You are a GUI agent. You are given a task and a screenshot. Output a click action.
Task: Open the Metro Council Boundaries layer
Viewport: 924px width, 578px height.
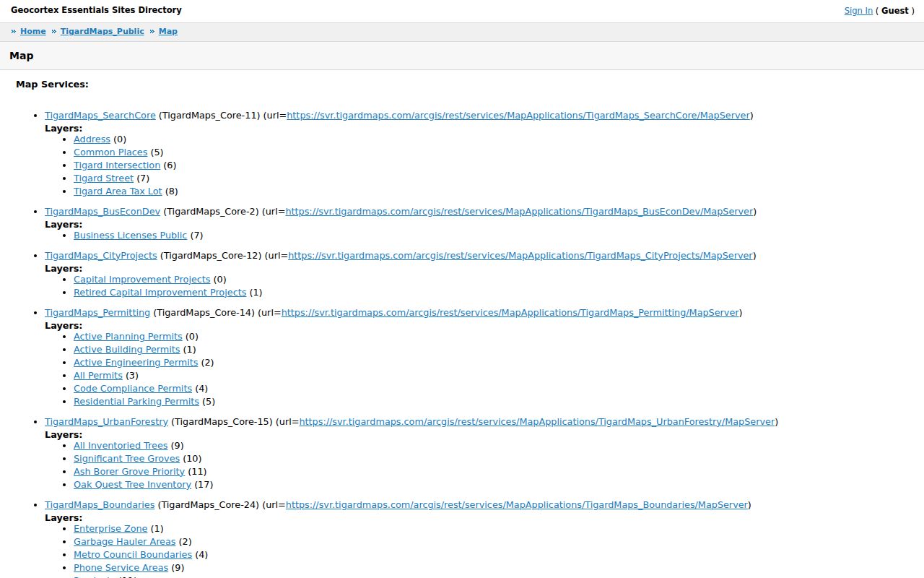pyautogui.click(x=133, y=555)
